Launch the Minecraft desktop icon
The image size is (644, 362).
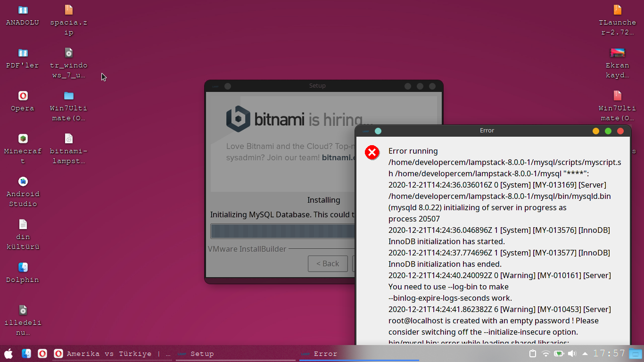(x=23, y=139)
